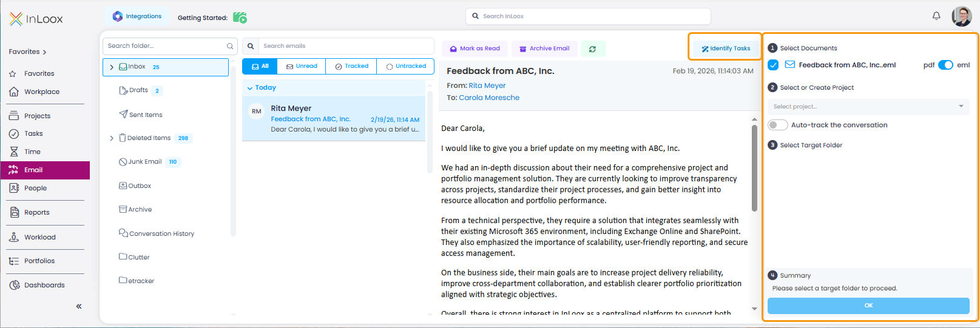Open the Integrations tab
Viewport: 980px width, 328px height.
click(137, 16)
